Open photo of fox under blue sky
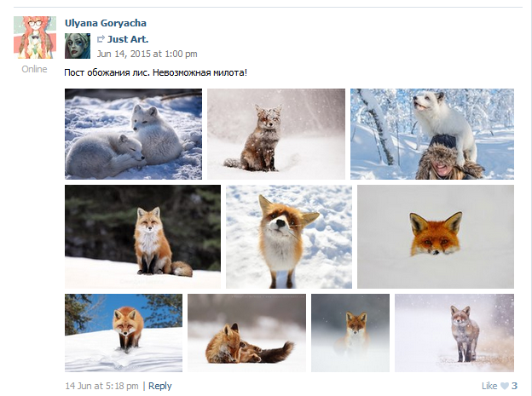 tap(124, 332)
